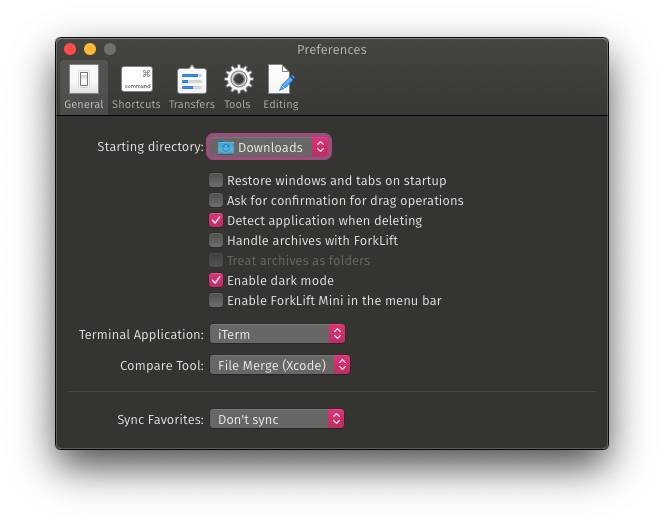Click the Sync Favorites label

[160, 419]
